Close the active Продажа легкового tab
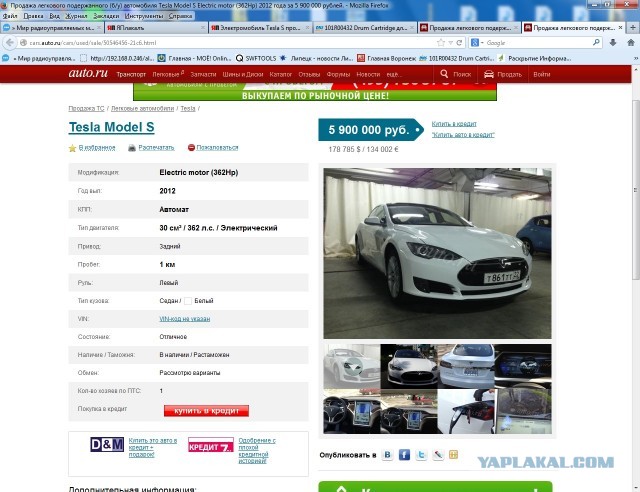 620,28
